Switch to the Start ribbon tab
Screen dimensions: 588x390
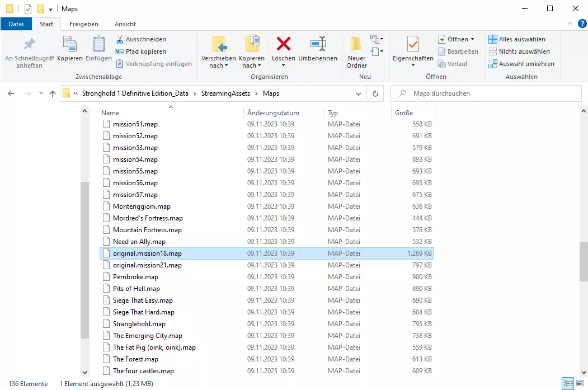point(46,24)
